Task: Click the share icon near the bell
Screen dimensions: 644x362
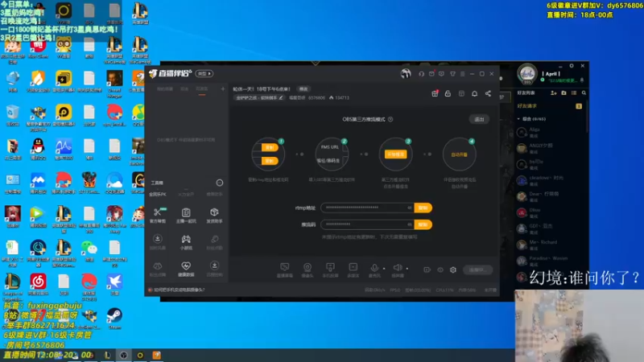Action: (x=488, y=93)
